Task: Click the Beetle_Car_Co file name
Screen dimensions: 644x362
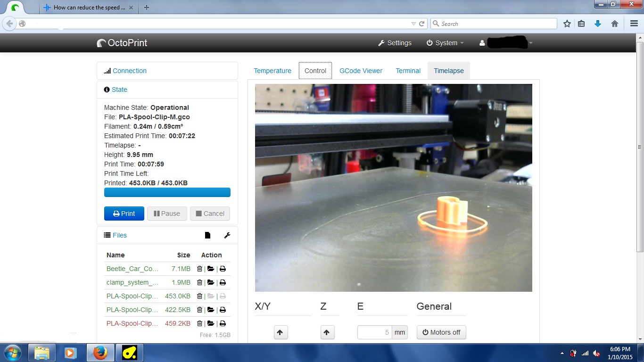Action: point(132,269)
